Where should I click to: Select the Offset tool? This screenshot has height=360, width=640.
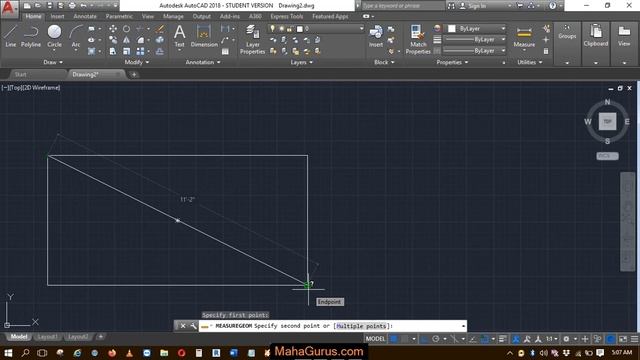(160, 51)
